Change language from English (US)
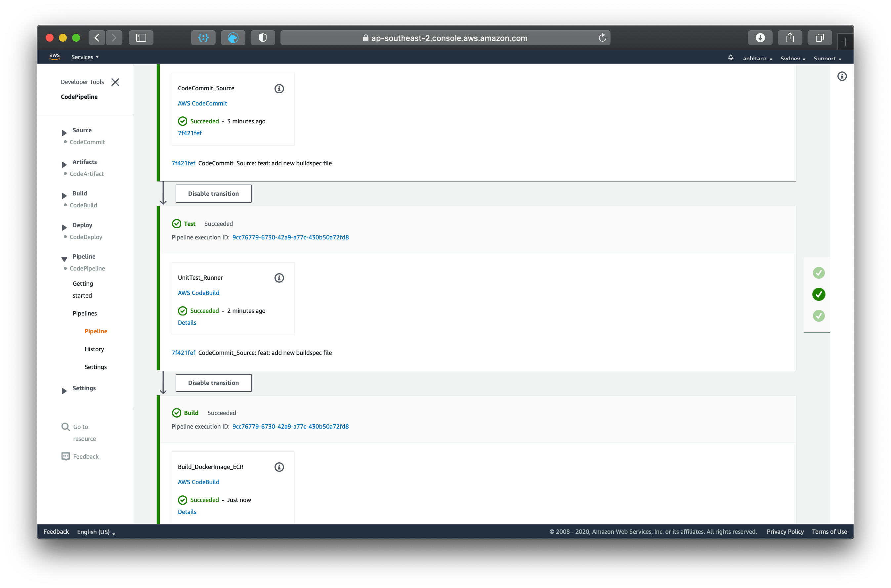Viewport: 891px width, 588px height. click(96, 532)
